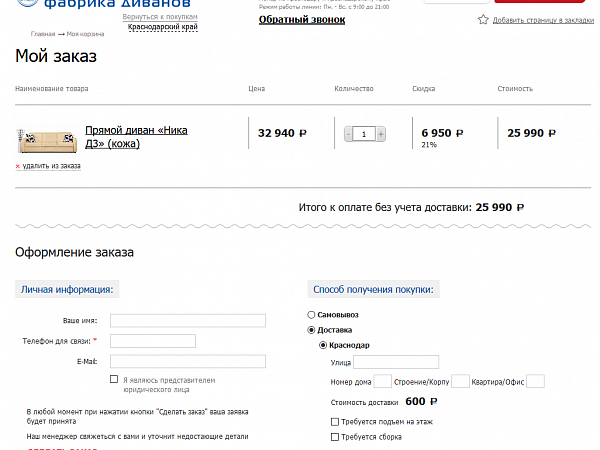Check the юридического лица representative box
This screenshot has width=600, height=450.
pos(114,380)
